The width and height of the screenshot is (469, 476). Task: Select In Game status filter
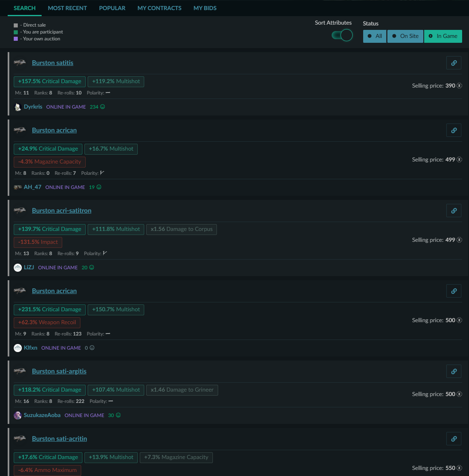click(x=443, y=36)
